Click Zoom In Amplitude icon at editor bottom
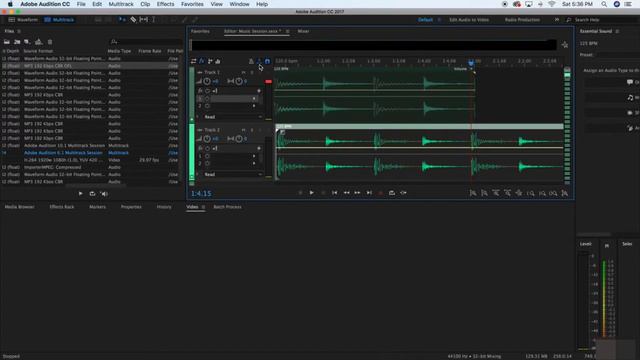The width and height of the screenshot is (640, 360). tap(473, 193)
